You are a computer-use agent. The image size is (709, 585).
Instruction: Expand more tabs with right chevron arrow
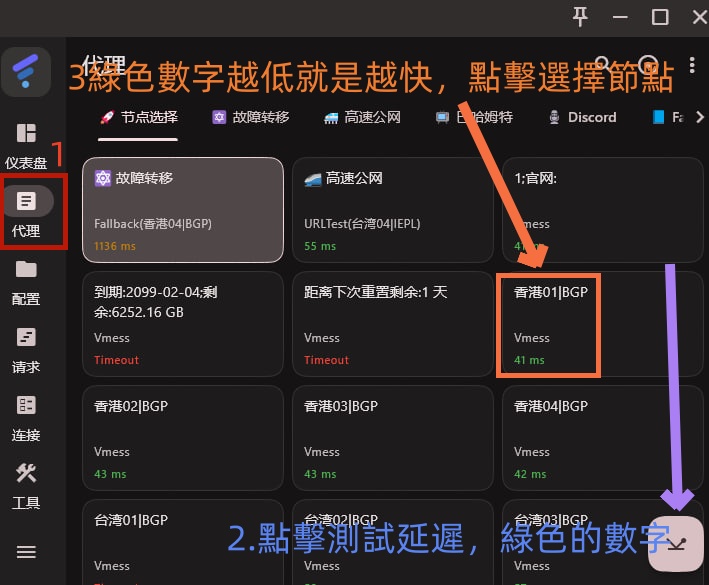click(x=699, y=117)
